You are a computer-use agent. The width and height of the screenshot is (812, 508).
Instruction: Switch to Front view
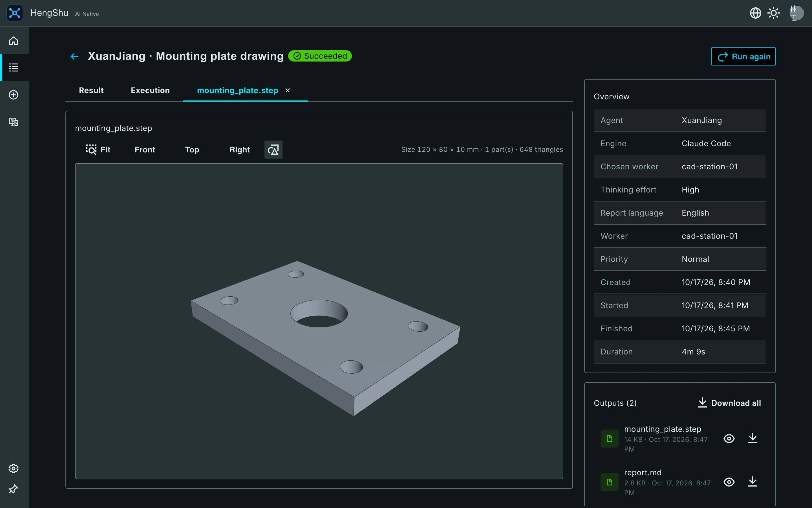(145, 150)
